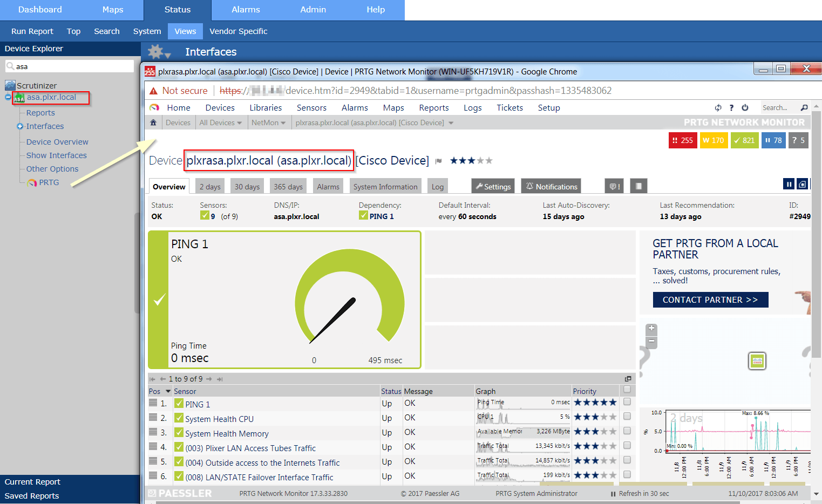Click the yellow 170 warning sensors badge

[714, 140]
